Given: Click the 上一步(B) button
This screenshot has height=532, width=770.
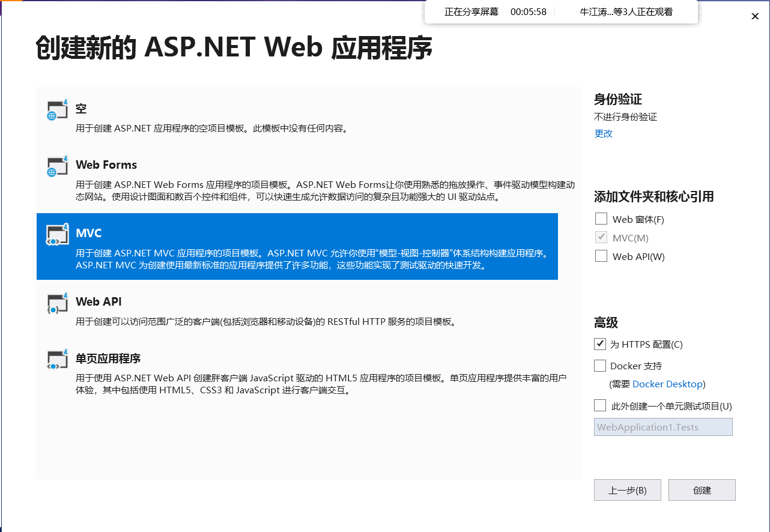Looking at the screenshot, I should pos(628,490).
